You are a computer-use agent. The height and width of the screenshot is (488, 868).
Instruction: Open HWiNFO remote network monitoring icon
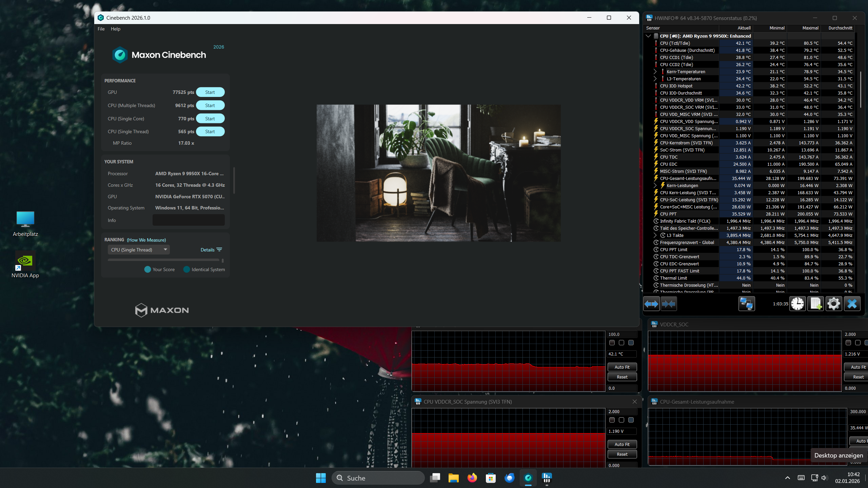pyautogui.click(x=746, y=304)
